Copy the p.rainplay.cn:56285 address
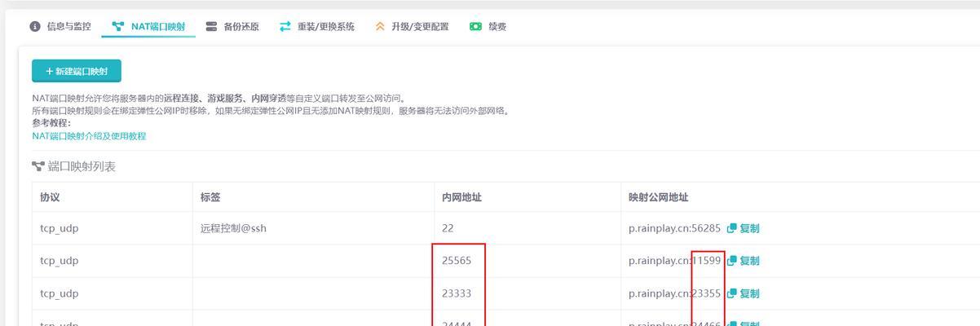The image size is (980, 326). point(744,228)
